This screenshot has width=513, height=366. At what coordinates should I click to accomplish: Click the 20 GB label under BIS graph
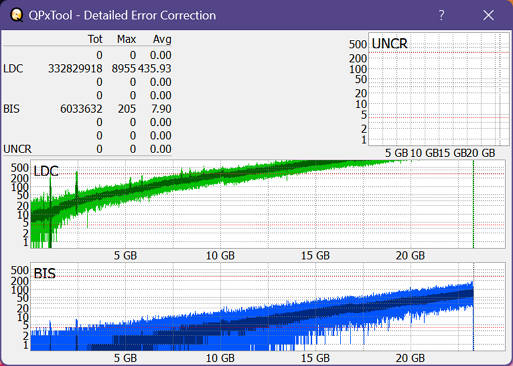pos(410,358)
